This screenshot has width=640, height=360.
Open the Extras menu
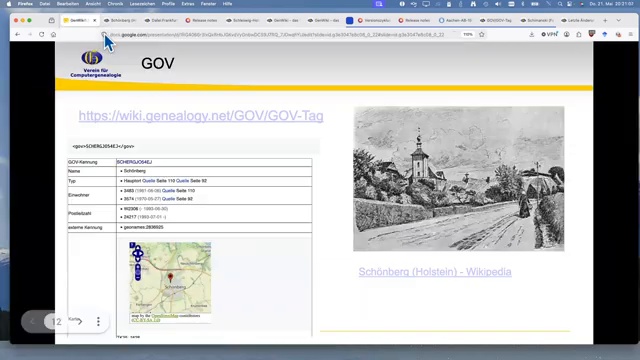point(188,4)
